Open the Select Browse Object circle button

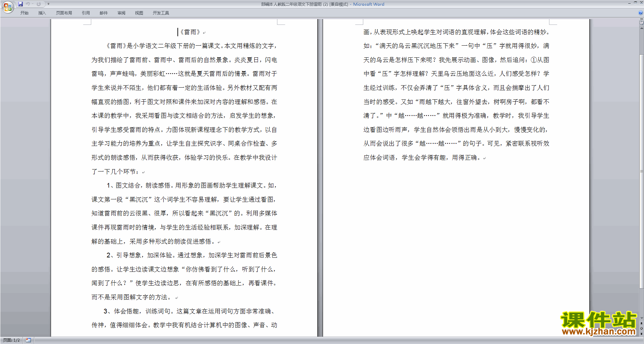[641, 329]
